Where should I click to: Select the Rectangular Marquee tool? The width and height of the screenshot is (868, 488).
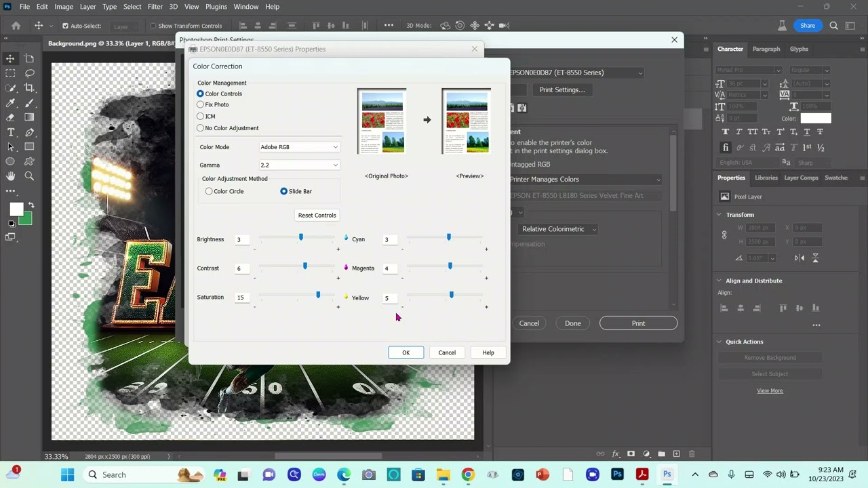10,73
